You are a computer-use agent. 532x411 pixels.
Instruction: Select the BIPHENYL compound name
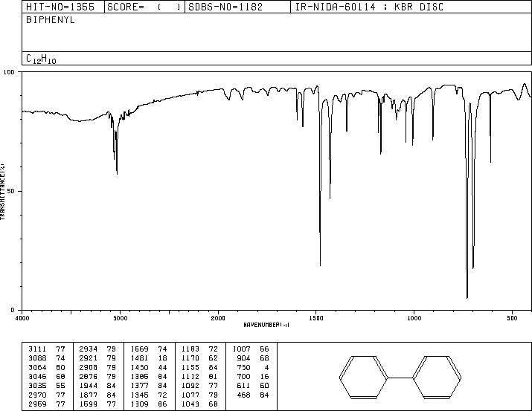[x=50, y=20]
